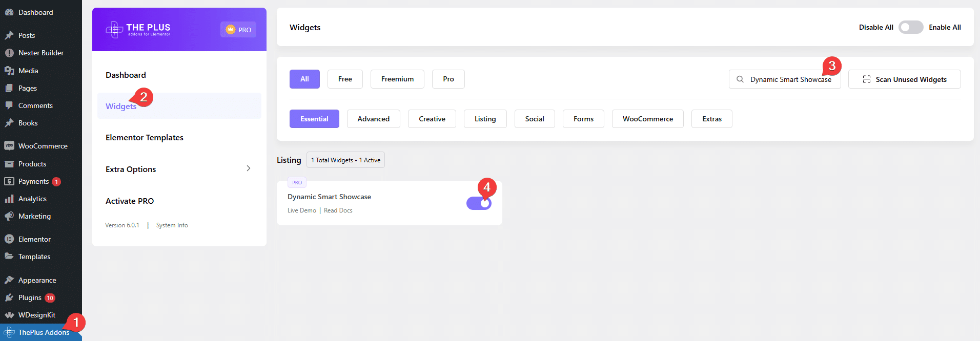This screenshot has height=341, width=980.
Task: Click the WooCommerce icon in the sidebar
Action: pos(9,146)
